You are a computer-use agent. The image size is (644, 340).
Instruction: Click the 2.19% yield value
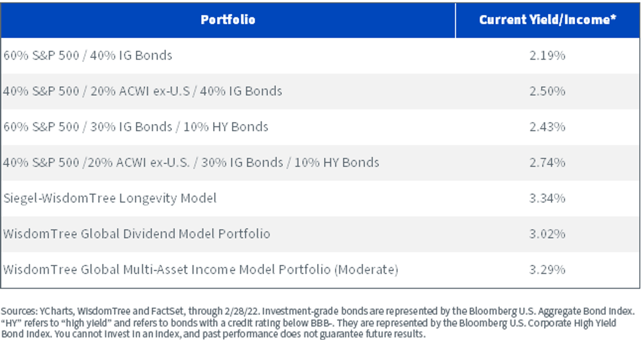[547, 55]
